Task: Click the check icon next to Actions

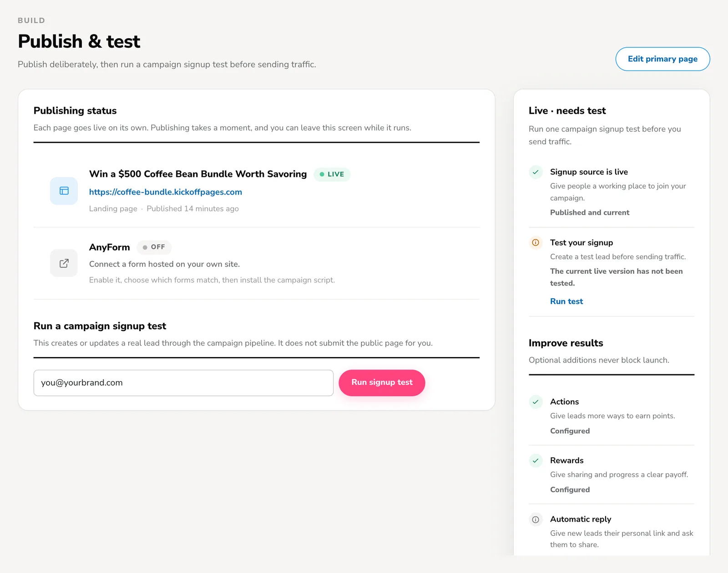Action: [x=536, y=402]
